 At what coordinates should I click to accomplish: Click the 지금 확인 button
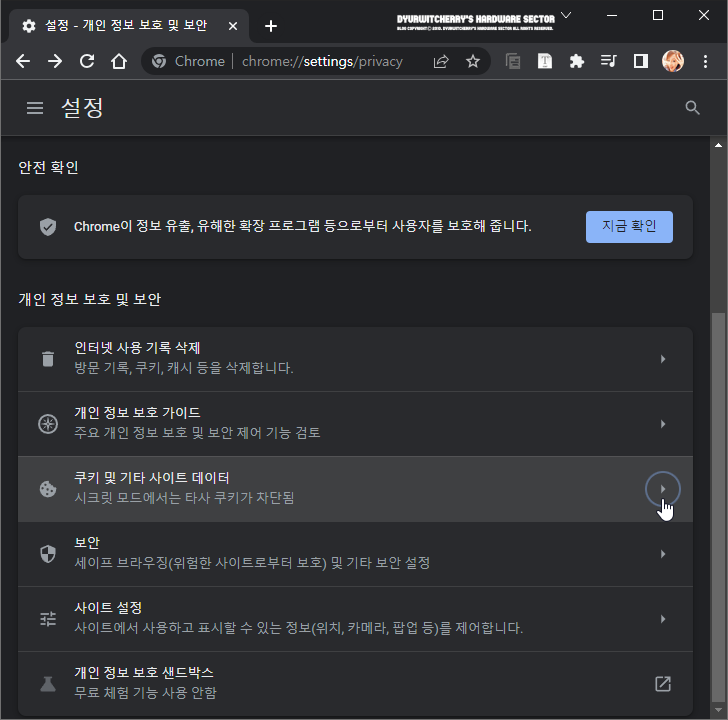[629, 227]
